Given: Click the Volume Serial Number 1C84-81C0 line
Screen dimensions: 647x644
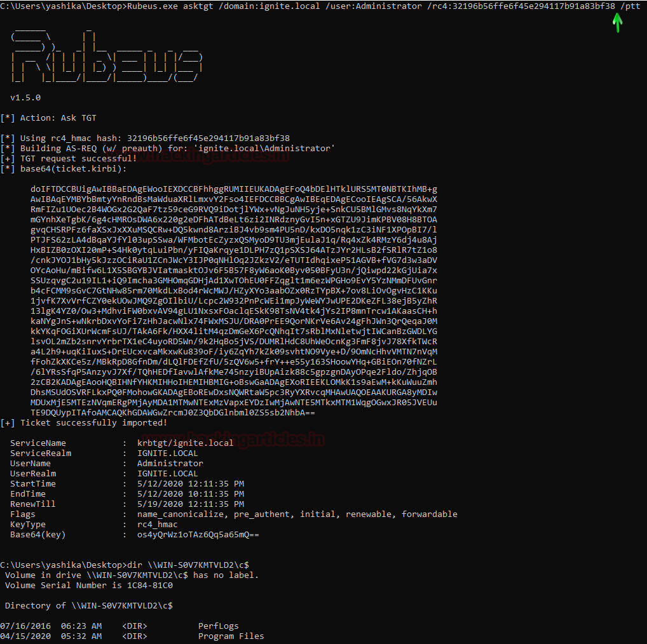Looking at the screenshot, I should pos(89,586).
